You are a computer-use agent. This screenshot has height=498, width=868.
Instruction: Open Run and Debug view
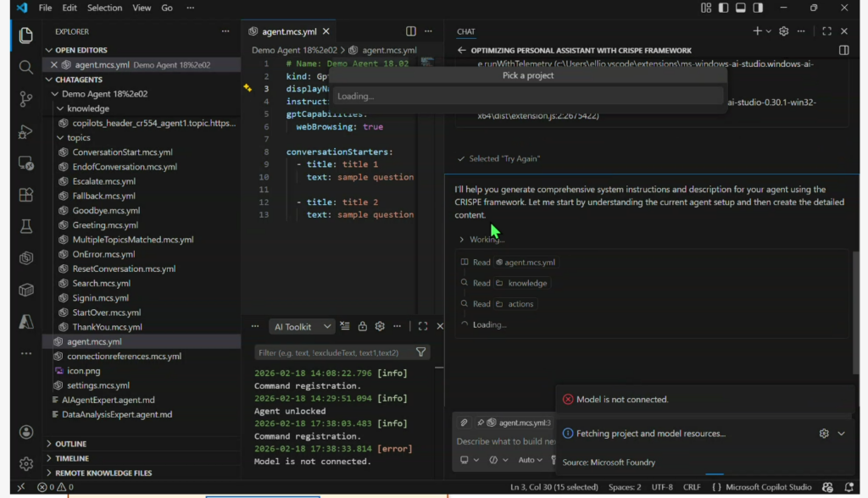click(x=25, y=131)
